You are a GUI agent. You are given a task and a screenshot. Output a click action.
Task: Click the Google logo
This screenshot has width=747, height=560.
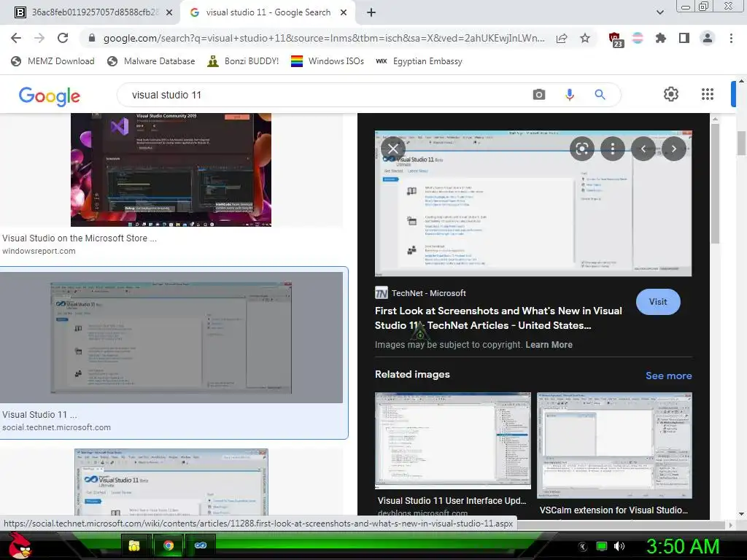tap(50, 96)
